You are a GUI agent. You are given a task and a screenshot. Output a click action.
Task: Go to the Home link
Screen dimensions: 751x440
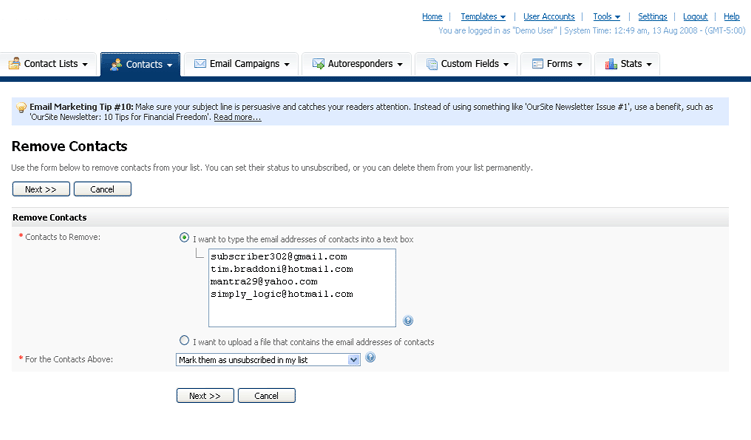pos(432,17)
